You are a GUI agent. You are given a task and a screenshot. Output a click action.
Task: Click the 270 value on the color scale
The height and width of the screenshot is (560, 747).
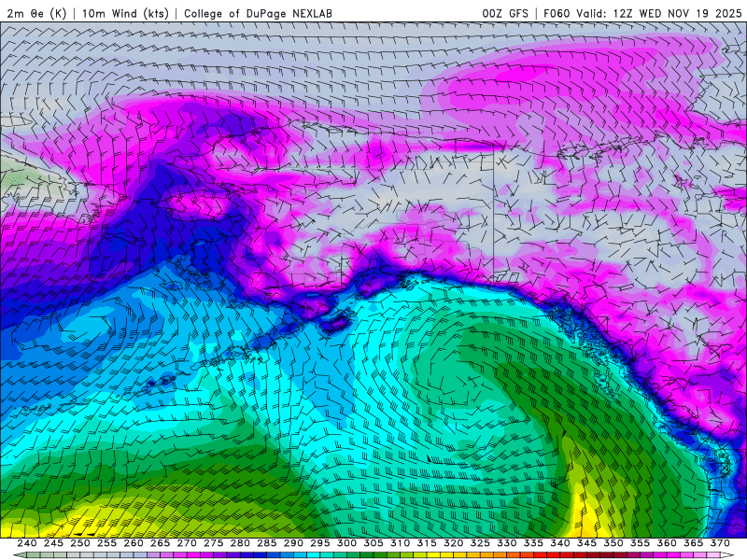187,543
